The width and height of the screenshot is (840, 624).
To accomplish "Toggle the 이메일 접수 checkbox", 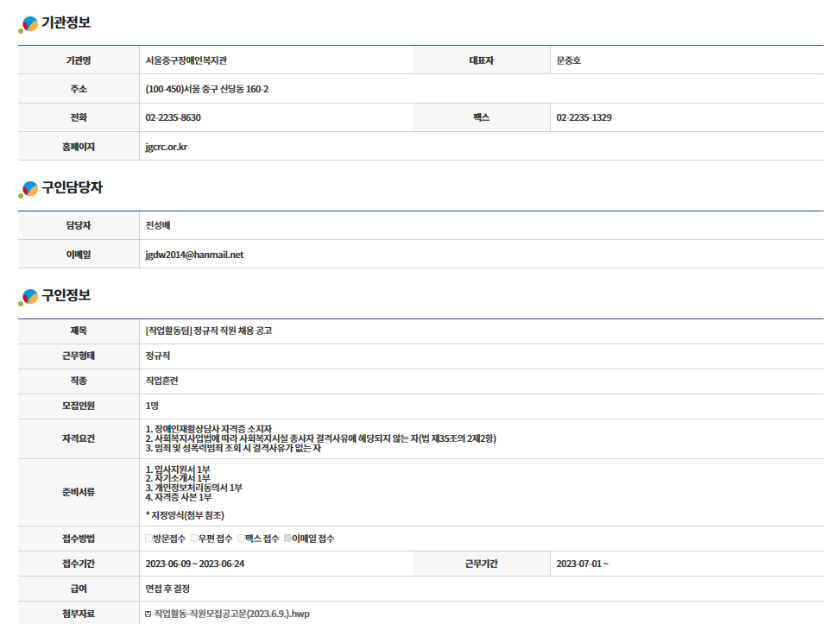I will point(288,539).
